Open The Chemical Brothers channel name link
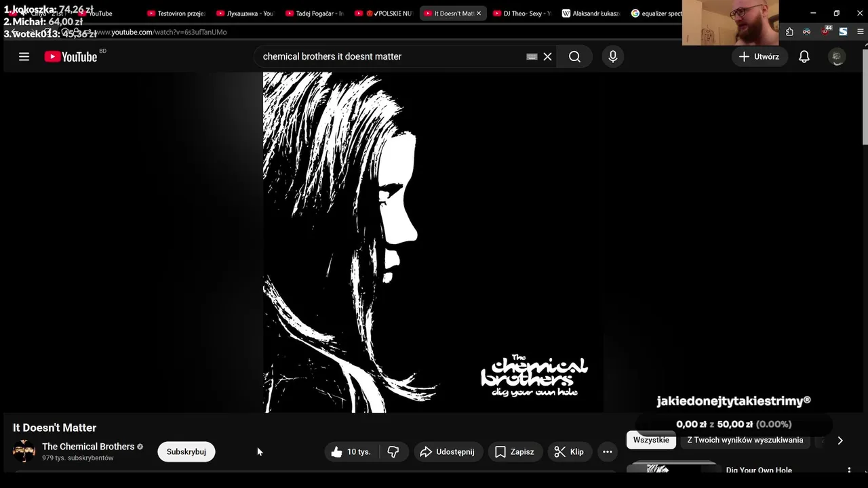The height and width of the screenshot is (488, 868). (88, 447)
